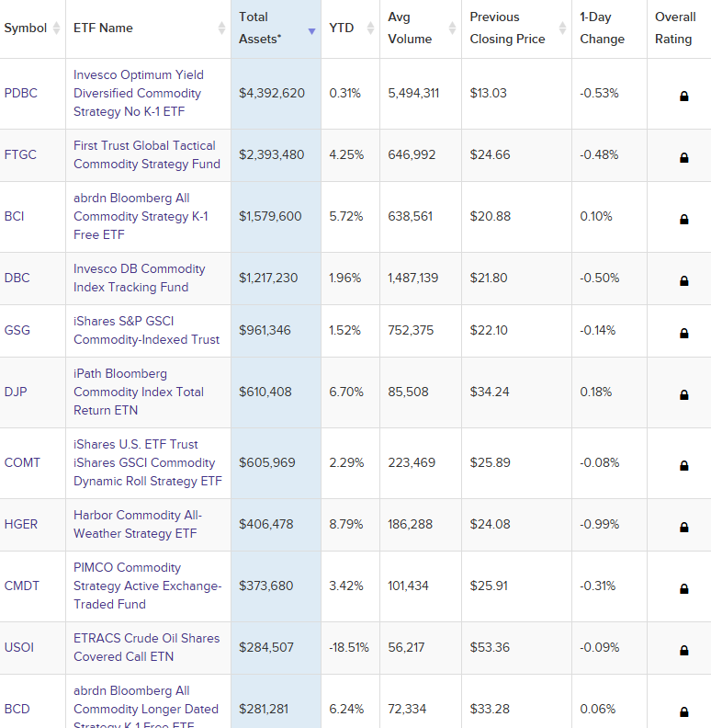
Task: Select YTD value -18.51%
Action: [x=349, y=647]
